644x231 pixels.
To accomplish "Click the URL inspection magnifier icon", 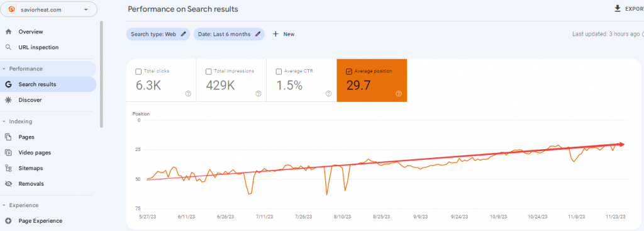I will [x=8, y=47].
